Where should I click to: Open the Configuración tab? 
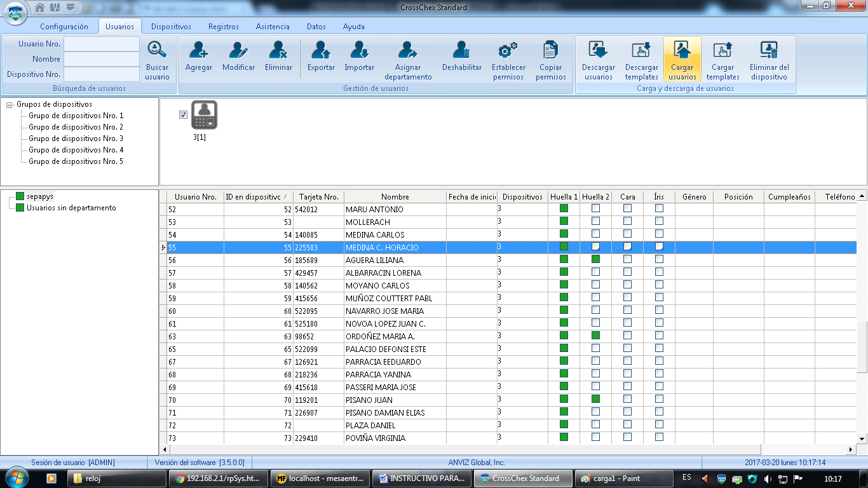pos(64,27)
